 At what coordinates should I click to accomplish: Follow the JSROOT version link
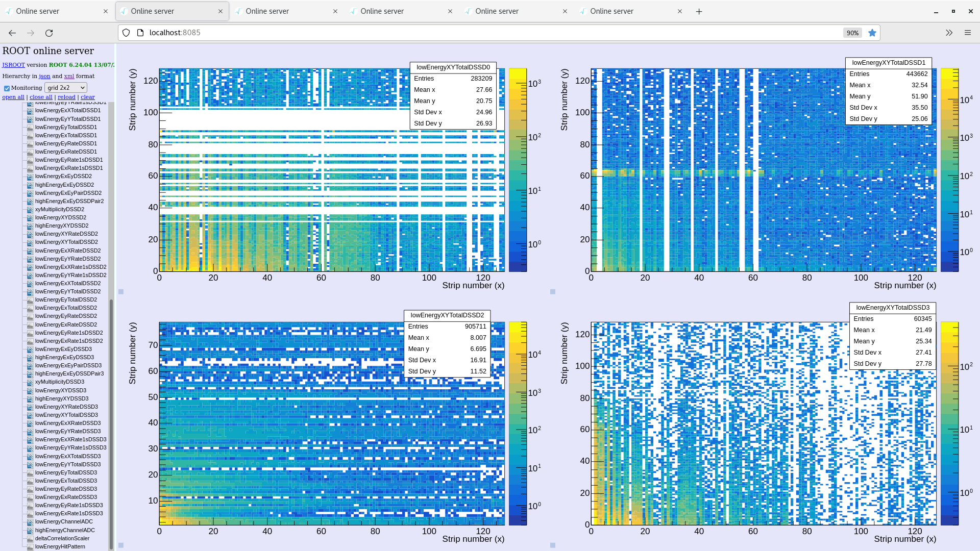pos(13,65)
